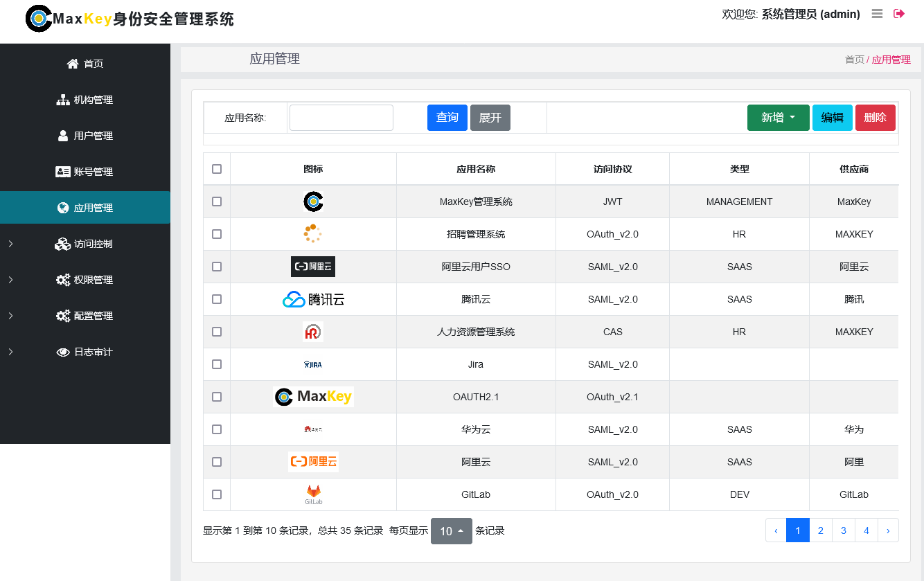Viewport: 924px width, 581px height.
Task: Go to page 3 in pagination
Action: coord(843,530)
